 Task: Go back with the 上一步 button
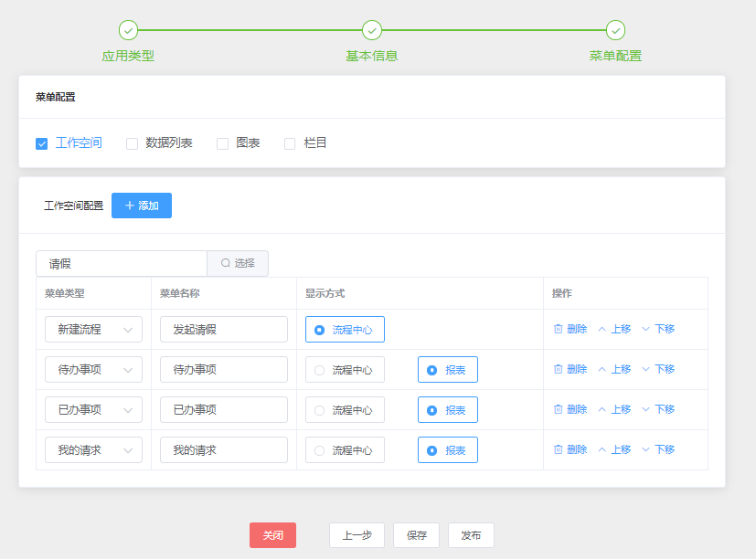[x=357, y=535]
